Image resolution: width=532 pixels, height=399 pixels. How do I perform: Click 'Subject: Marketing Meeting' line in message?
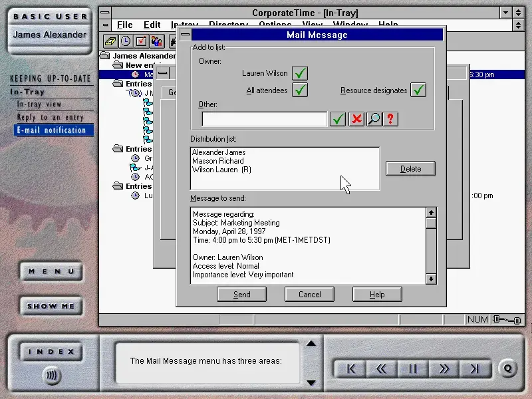(x=236, y=223)
